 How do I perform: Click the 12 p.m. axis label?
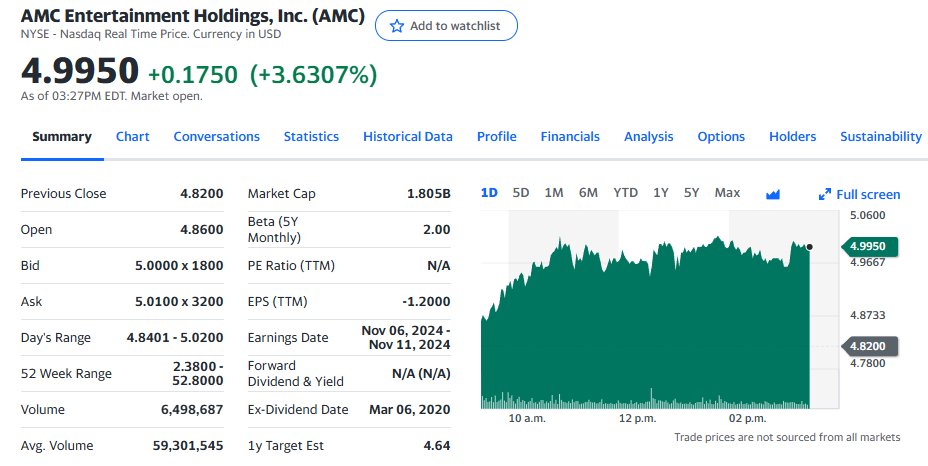coord(637,419)
